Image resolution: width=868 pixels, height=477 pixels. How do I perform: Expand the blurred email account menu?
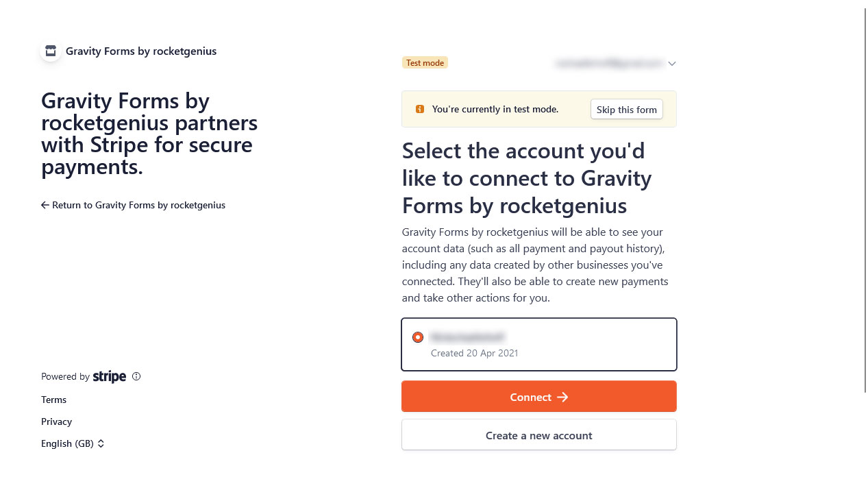click(616, 63)
